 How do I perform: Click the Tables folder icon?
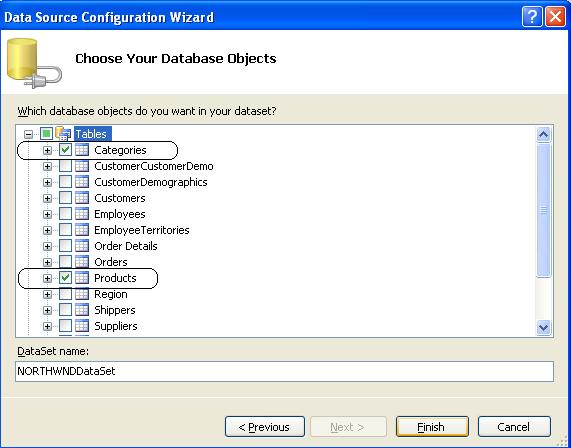pyautogui.click(x=63, y=134)
